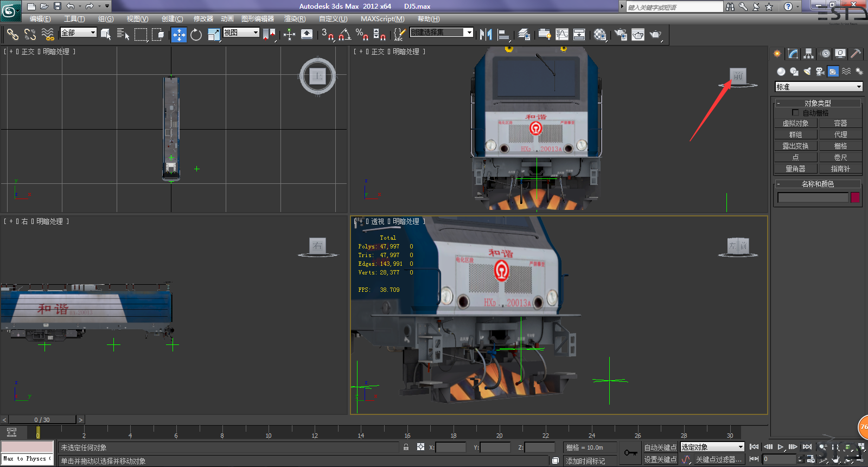The image size is (868, 467).
Task: Save file from the quick access toolbar
Action: pyautogui.click(x=58, y=7)
